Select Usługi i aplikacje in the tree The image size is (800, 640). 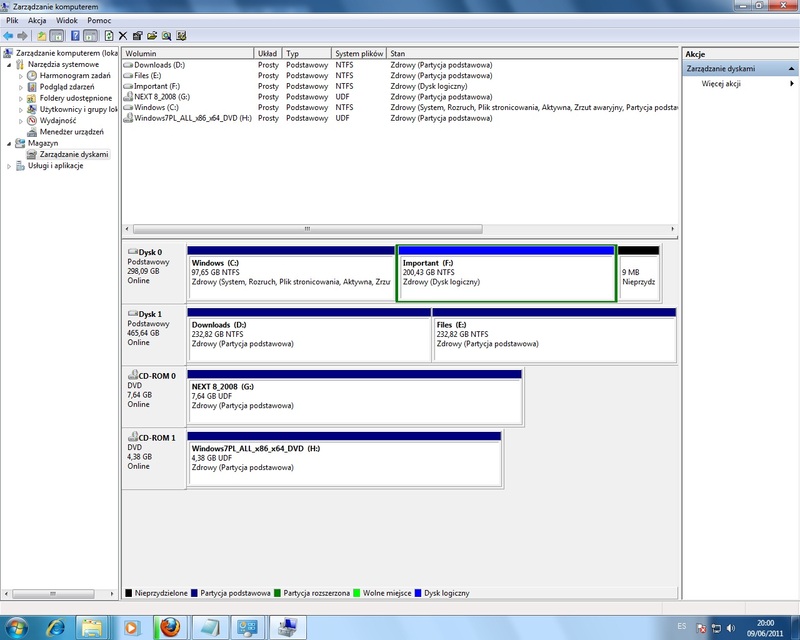pos(55,165)
